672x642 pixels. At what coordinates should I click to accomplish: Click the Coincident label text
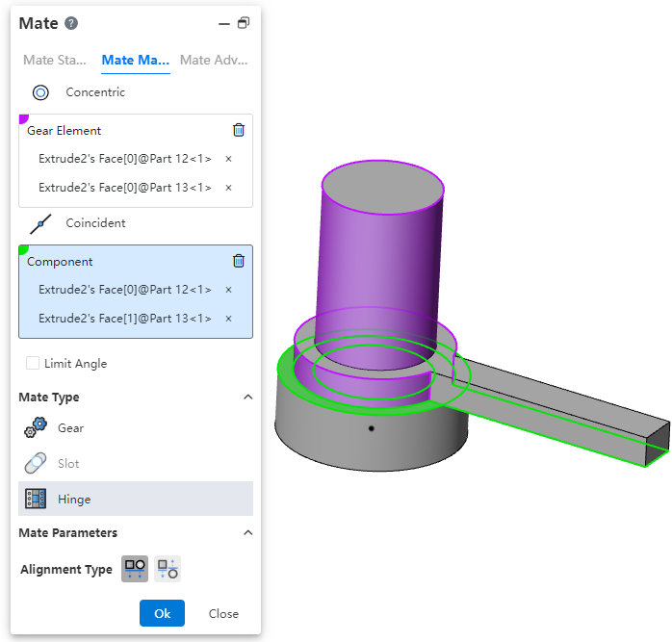(95, 223)
